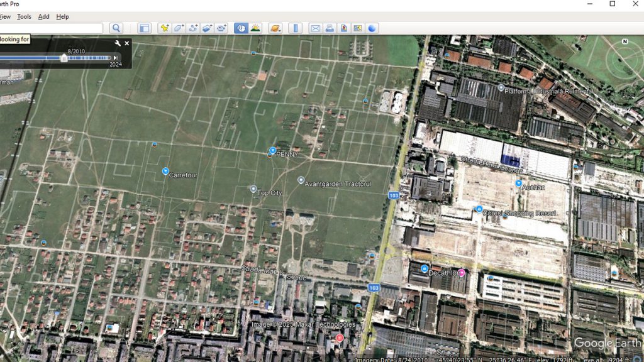Record a tour with the camera icon
This screenshot has width=644, height=362.
coord(221,28)
